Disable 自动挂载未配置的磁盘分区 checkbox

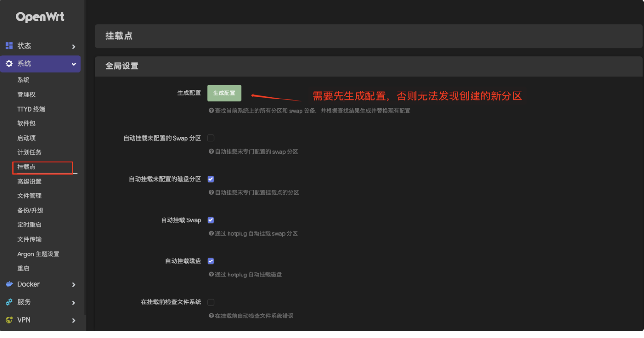(x=210, y=179)
